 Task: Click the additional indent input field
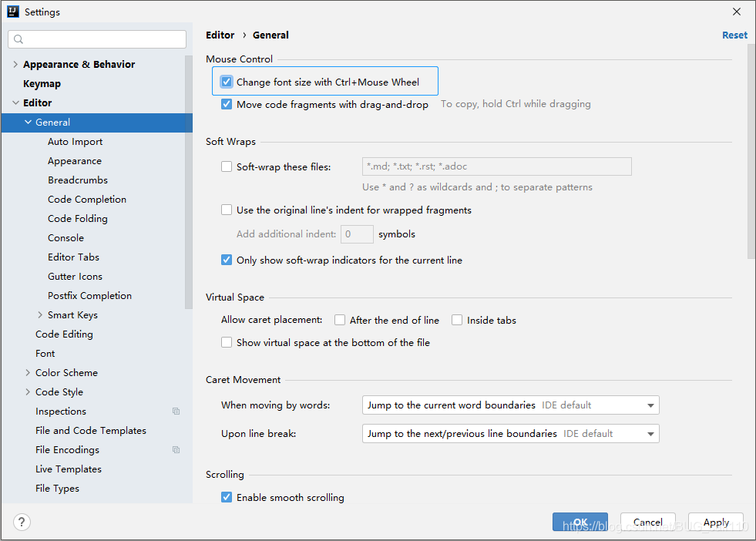tap(357, 234)
